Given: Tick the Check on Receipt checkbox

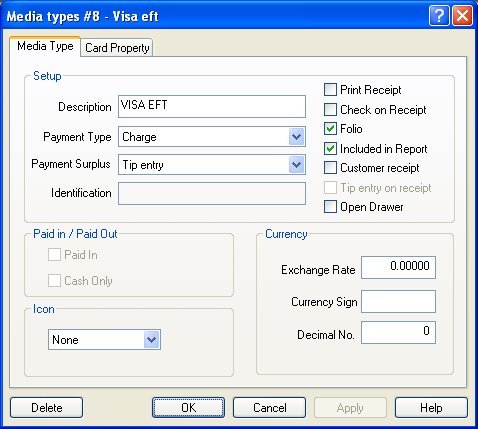Looking at the screenshot, I should pyautogui.click(x=330, y=109).
